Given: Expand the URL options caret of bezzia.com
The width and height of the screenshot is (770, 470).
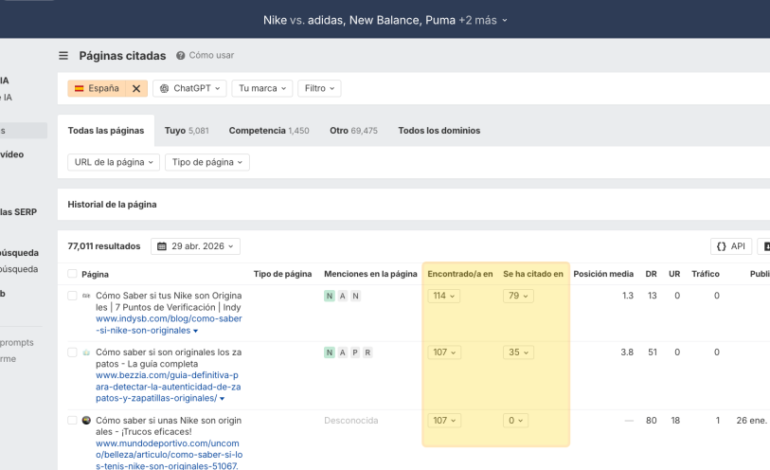Looking at the screenshot, I should pos(222,399).
